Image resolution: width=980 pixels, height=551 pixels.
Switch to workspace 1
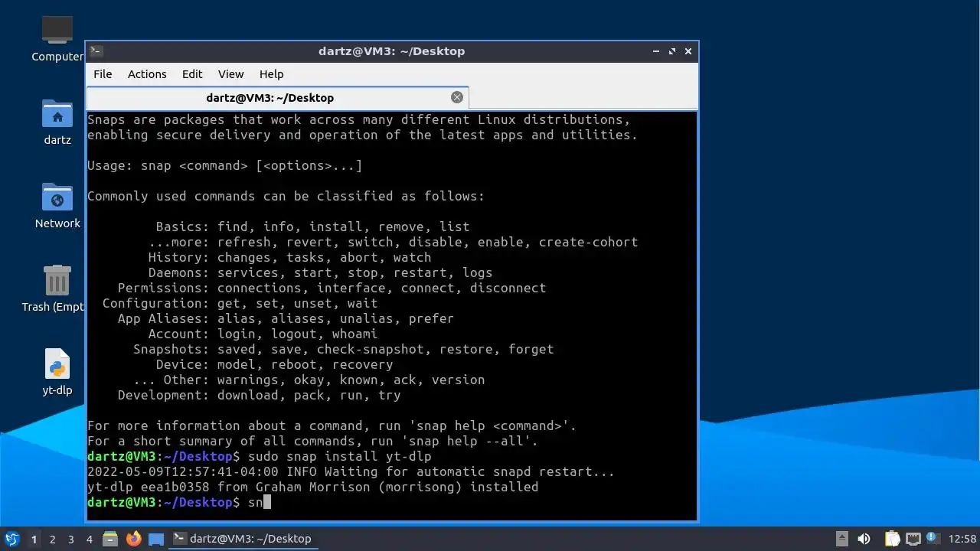pyautogui.click(x=34, y=539)
